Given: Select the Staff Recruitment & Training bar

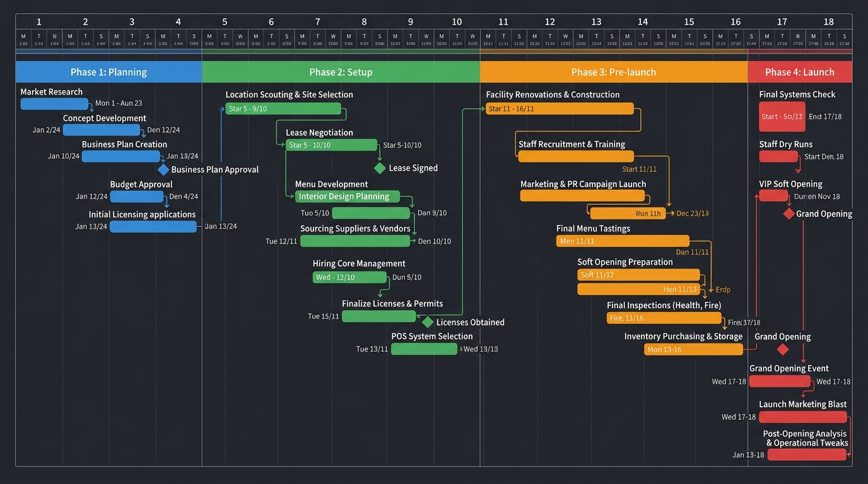Looking at the screenshot, I should pos(577,156).
